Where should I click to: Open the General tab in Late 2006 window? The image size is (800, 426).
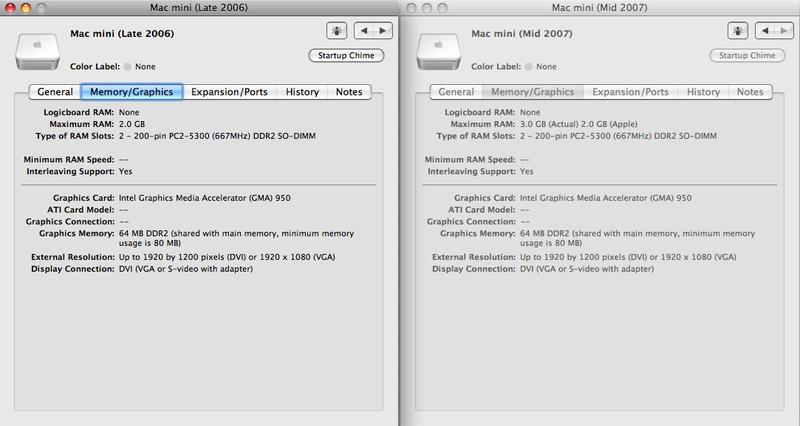point(55,92)
